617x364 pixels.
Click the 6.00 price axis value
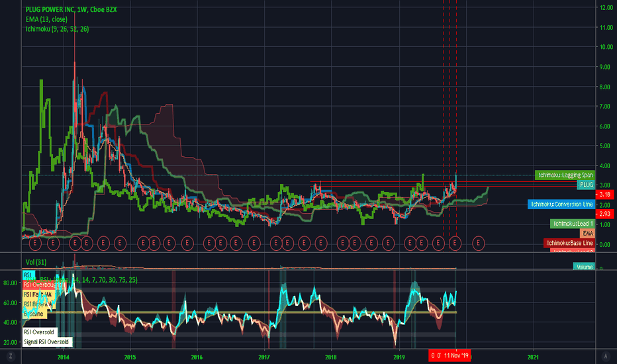(605, 126)
